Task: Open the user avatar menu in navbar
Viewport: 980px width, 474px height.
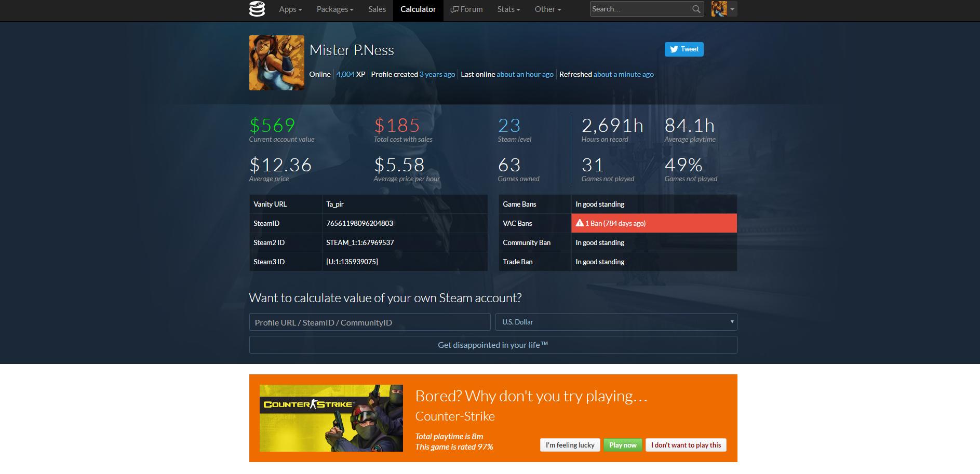Action: click(724, 9)
